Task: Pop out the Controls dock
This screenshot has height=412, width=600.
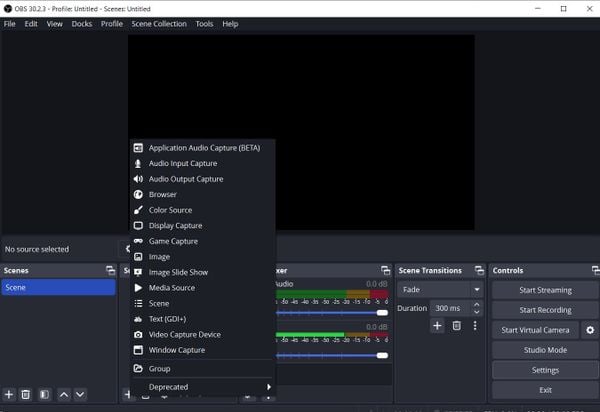Action: point(589,271)
